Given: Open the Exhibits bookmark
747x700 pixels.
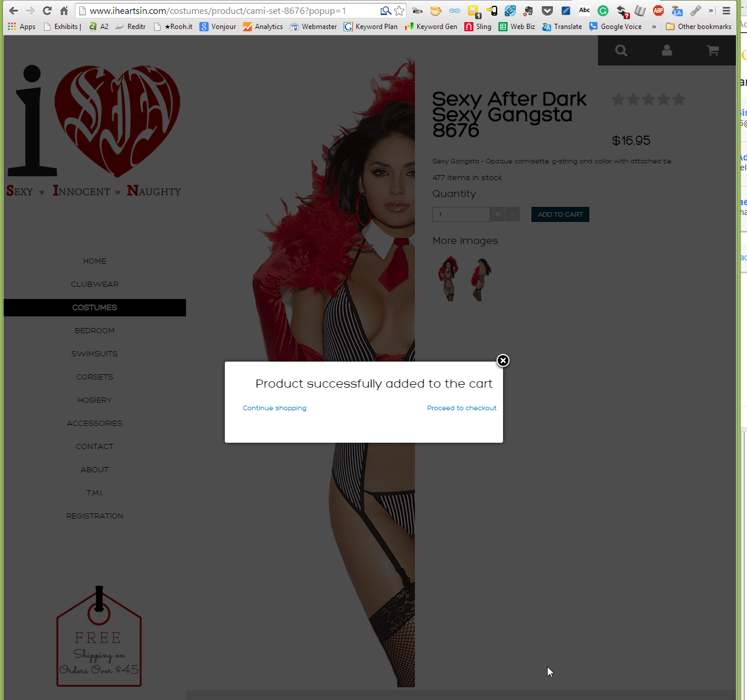Looking at the screenshot, I should 62,27.
